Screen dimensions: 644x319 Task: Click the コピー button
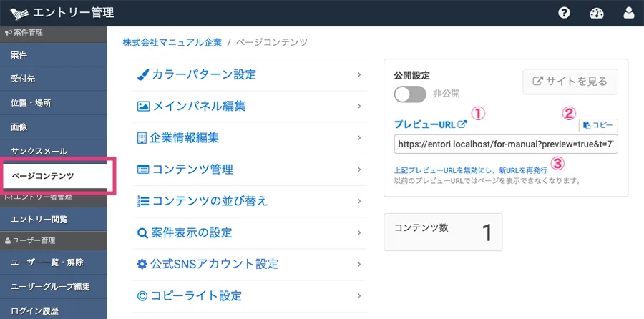click(598, 126)
